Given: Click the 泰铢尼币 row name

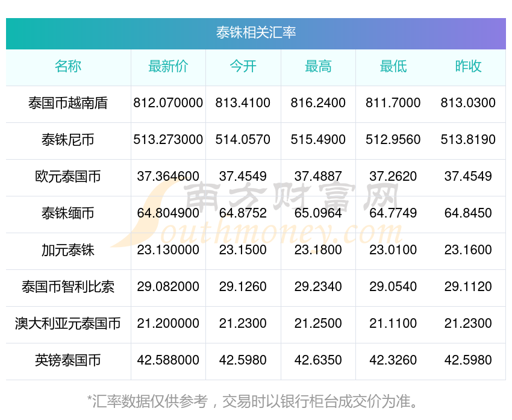Looking at the screenshot, I should pos(68,140).
